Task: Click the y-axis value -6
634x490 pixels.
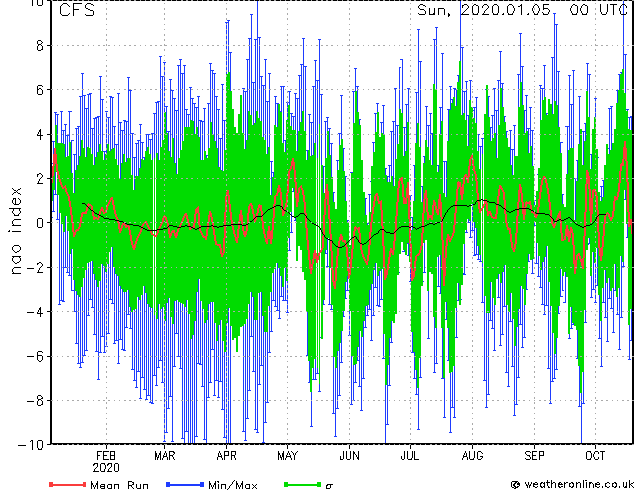Action: pos(35,356)
